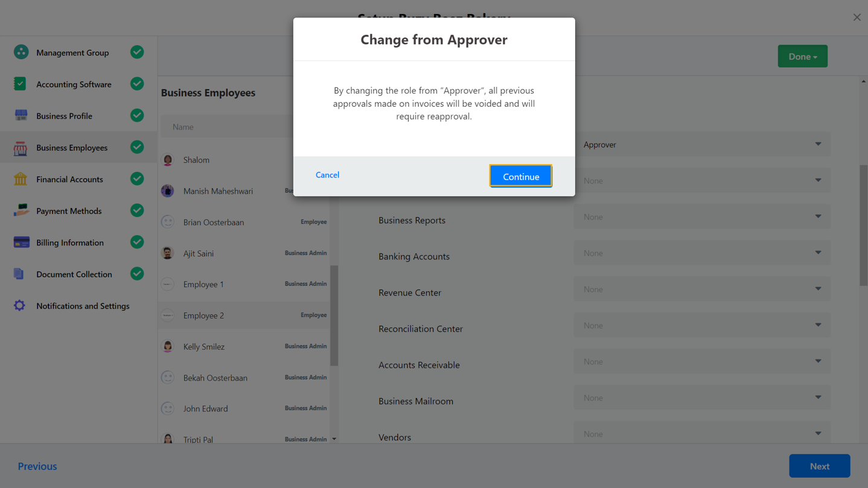
Task: Click the Next button
Action: point(819,466)
